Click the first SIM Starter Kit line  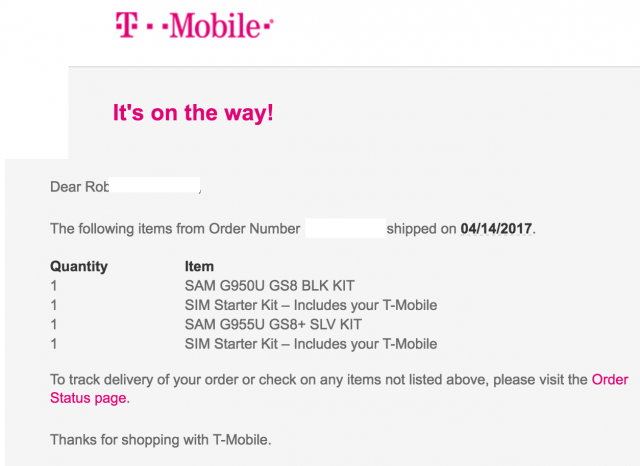pos(311,305)
